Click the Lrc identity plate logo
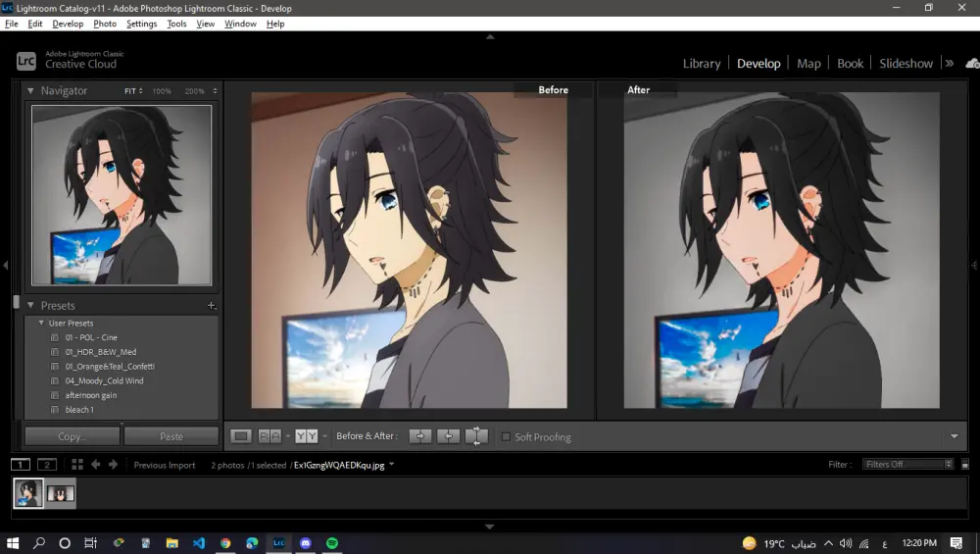Viewport: 980px width, 554px height. [x=26, y=61]
